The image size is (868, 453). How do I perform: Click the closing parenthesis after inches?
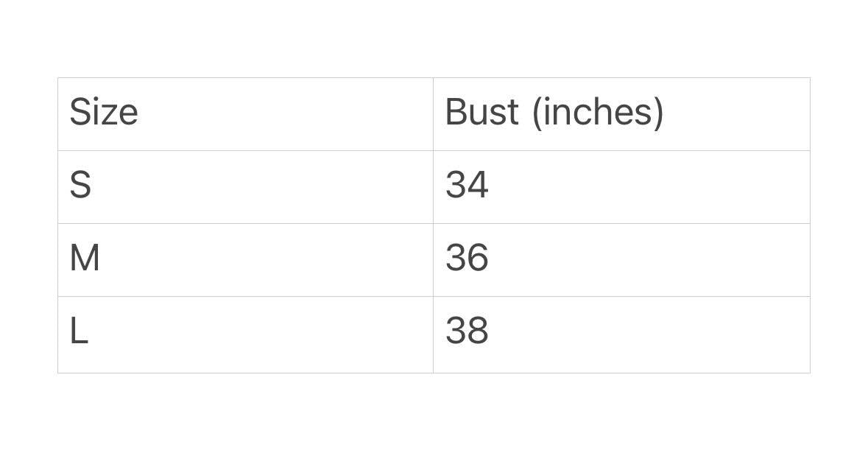click(657, 113)
